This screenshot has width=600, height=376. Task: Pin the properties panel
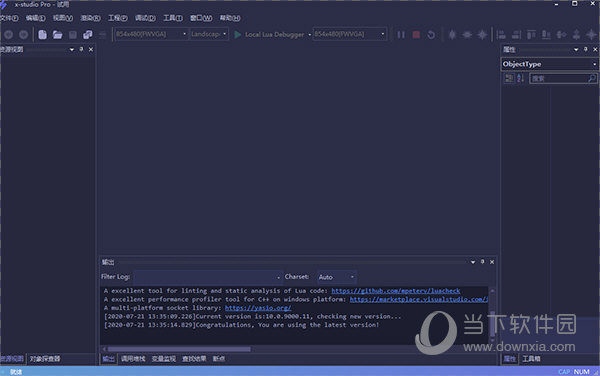click(x=585, y=49)
